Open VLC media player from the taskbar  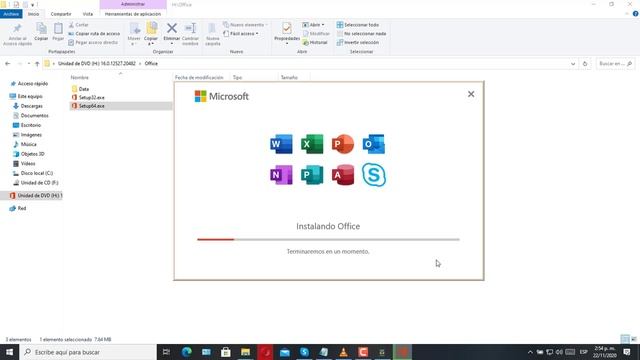click(x=344, y=352)
